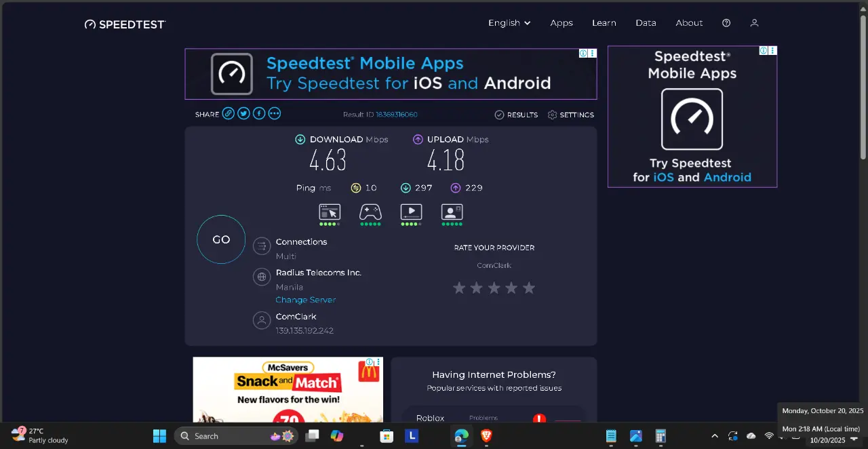Open the user account icon in header
Viewport: 868px width, 449px height.
pyautogui.click(x=754, y=23)
